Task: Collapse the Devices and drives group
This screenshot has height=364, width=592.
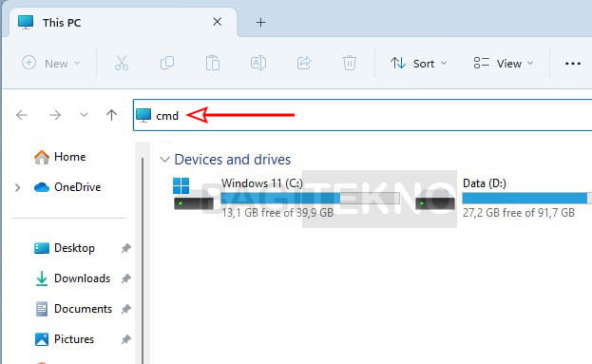Action: coord(164,160)
